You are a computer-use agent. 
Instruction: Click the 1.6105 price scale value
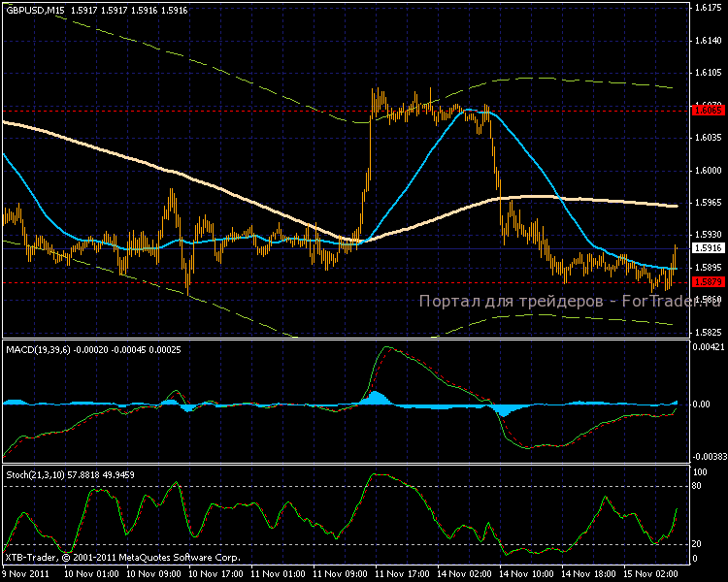tap(709, 73)
